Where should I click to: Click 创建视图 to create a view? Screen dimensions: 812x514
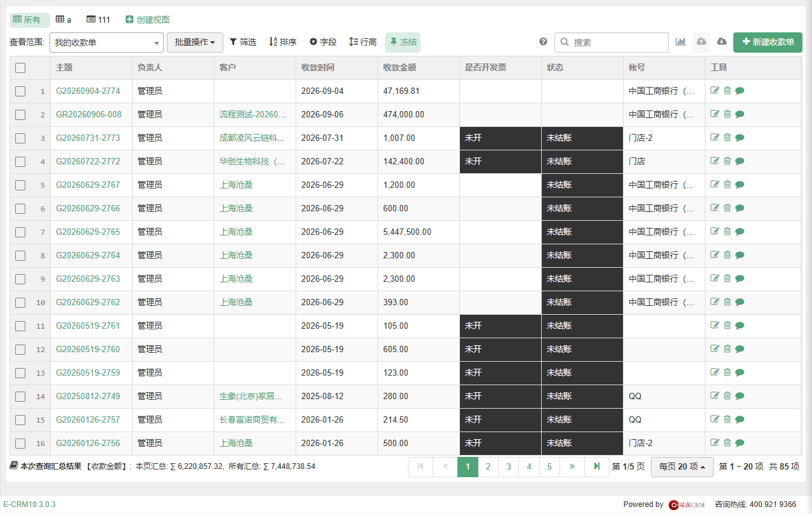pos(148,20)
